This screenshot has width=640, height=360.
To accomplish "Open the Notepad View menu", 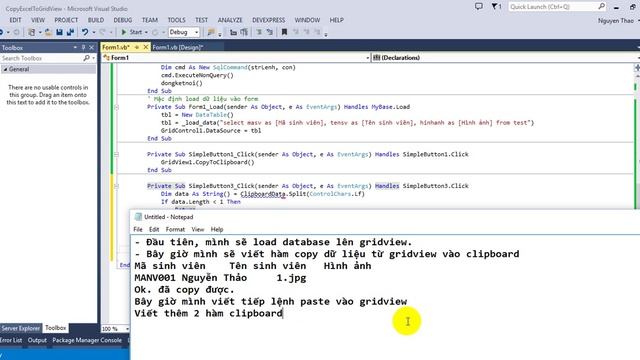I will click(x=198, y=229).
